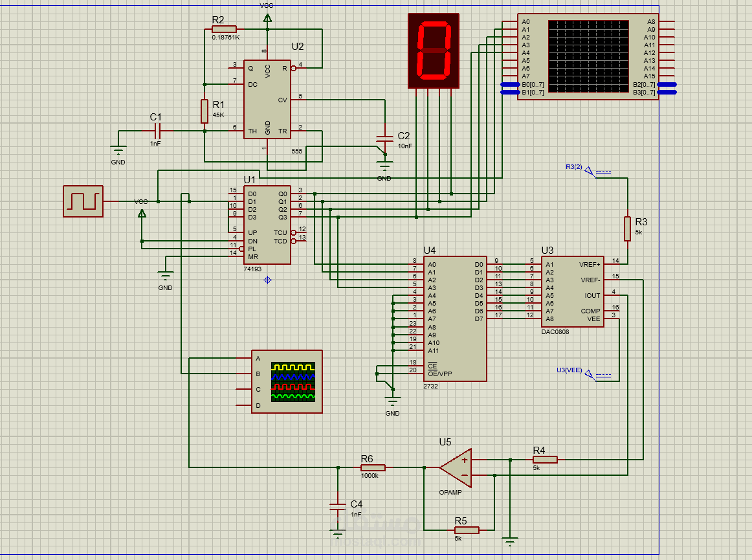Click the OPAMP part label
Image resolution: width=752 pixels, height=560 pixels.
tap(450, 492)
